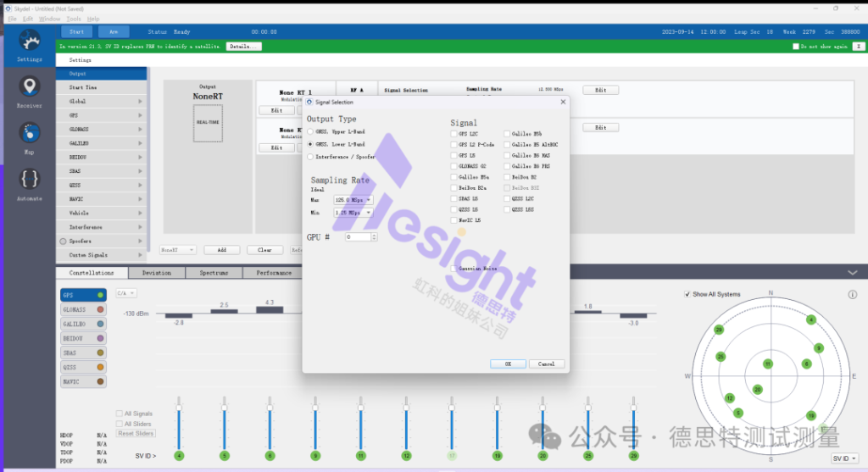This screenshot has width=868, height=472.
Task: Select satellite 29 dot on the sky plot
Action: [719, 330]
